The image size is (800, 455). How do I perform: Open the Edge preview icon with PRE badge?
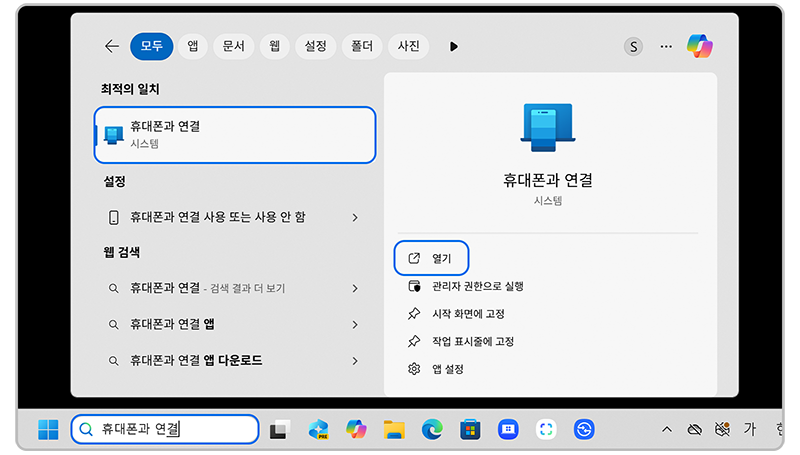click(x=318, y=429)
